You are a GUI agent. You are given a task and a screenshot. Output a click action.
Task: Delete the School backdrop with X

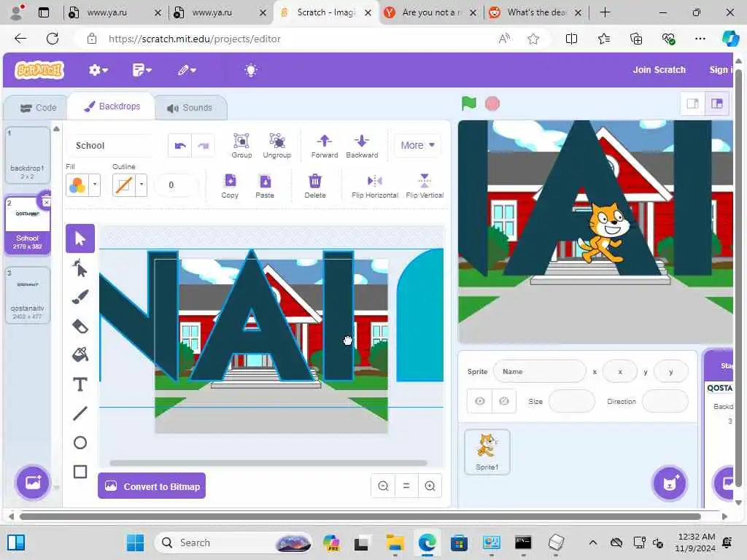point(46,203)
